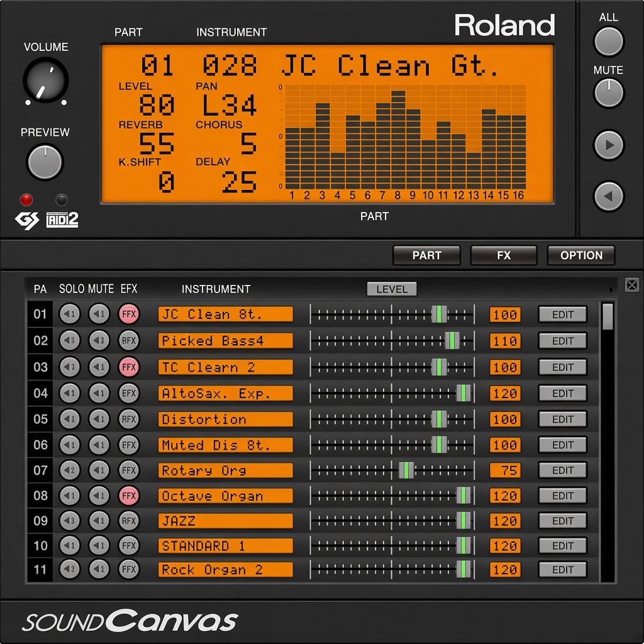Click the GS logo icon
This screenshot has height=644, width=644.
(x=27, y=221)
